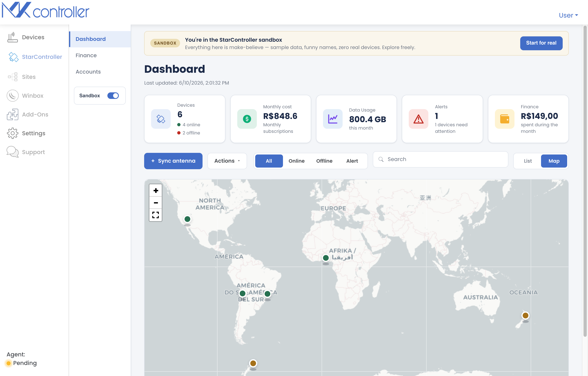Click the Settings label in sidebar
Screen dimensions: 588x376
(x=34, y=133)
